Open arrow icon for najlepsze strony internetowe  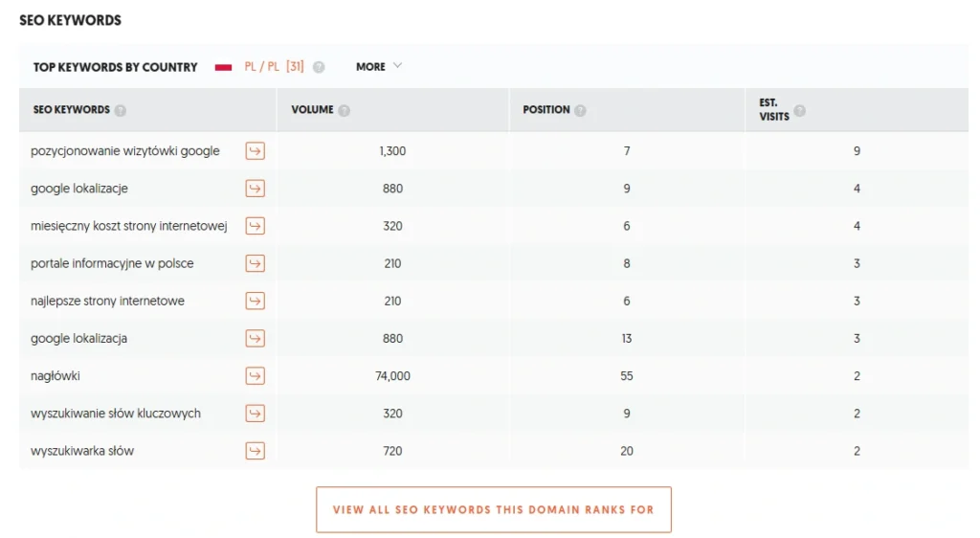click(x=255, y=301)
